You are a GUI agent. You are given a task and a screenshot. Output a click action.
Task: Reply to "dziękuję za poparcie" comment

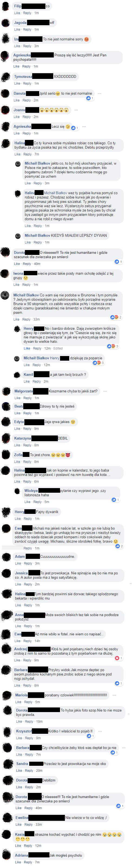click(37, 365)
